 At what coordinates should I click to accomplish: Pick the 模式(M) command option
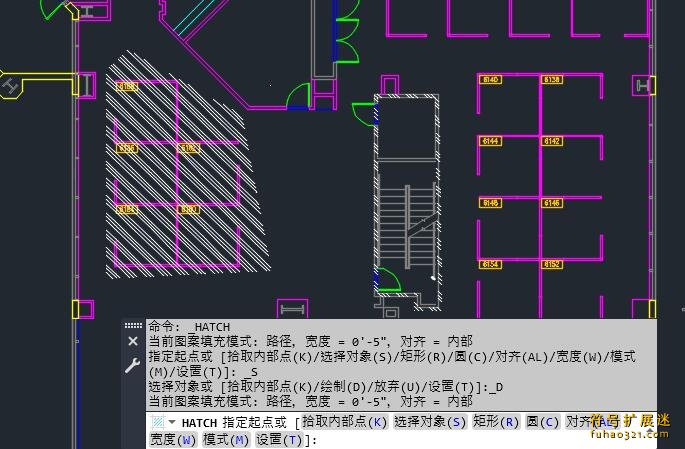click(225, 439)
